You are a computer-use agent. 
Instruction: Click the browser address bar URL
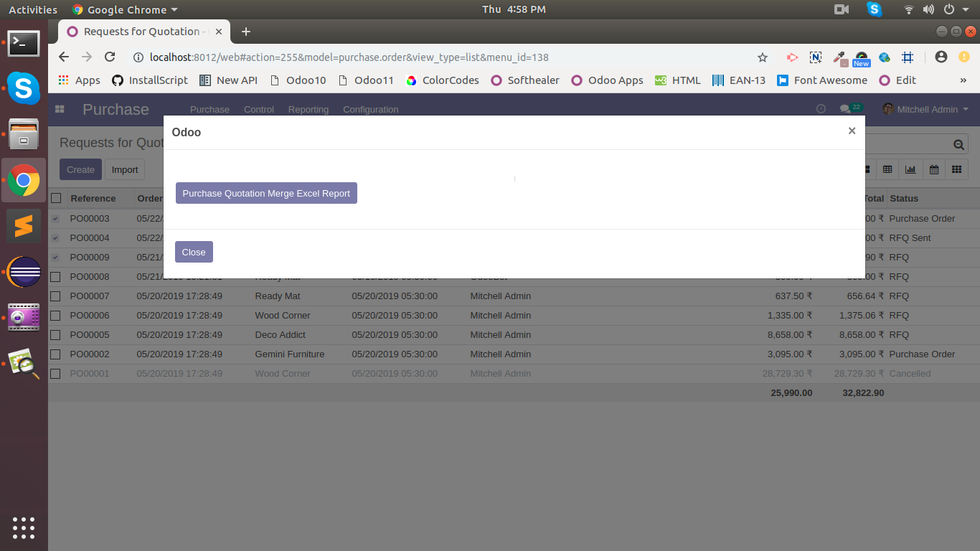coord(349,57)
